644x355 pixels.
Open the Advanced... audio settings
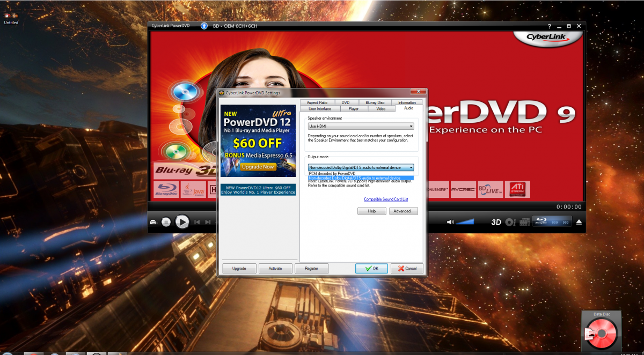pyautogui.click(x=403, y=211)
